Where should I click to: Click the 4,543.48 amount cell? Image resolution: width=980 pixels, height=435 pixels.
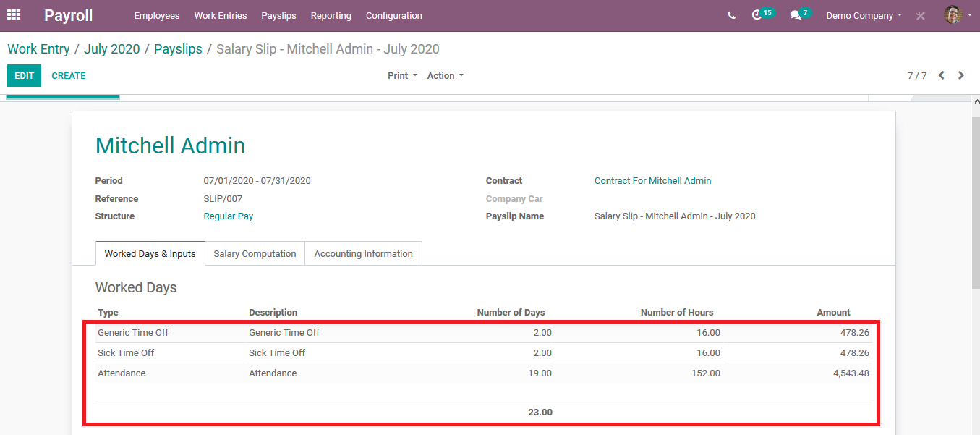click(x=850, y=373)
